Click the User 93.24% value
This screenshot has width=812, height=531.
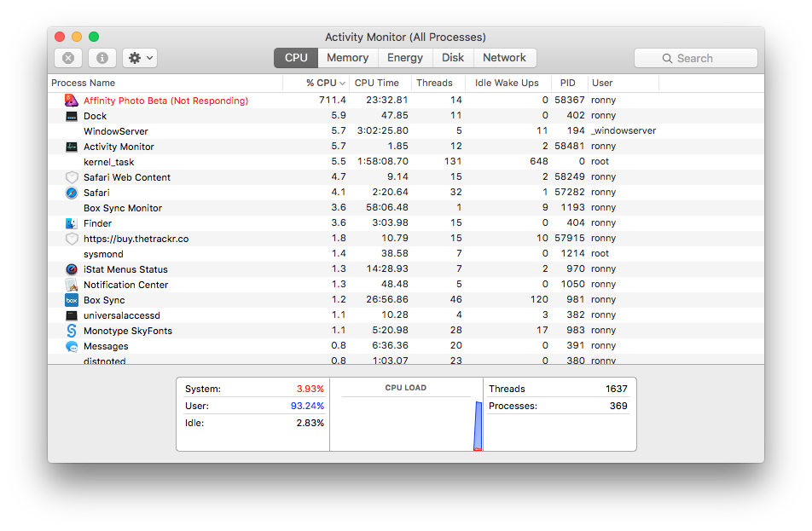(307, 406)
